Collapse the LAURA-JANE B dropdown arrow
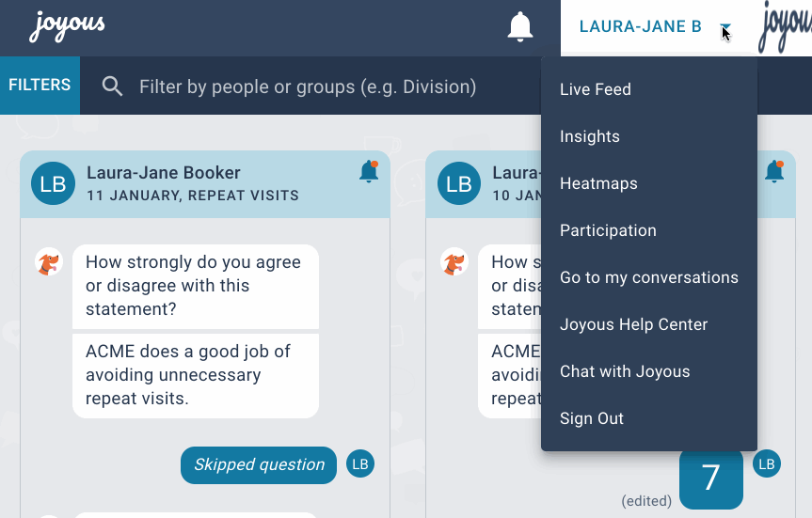This screenshot has width=812, height=518. 725,27
